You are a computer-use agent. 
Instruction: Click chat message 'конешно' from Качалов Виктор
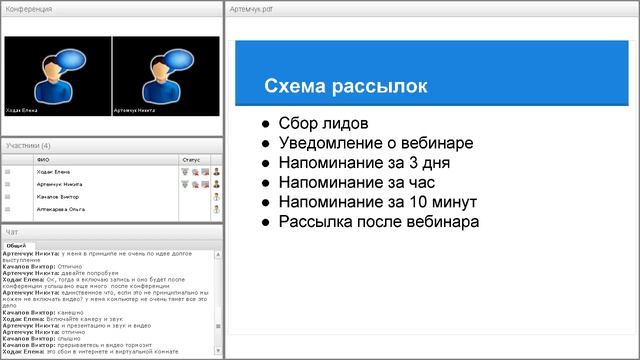(x=70, y=312)
